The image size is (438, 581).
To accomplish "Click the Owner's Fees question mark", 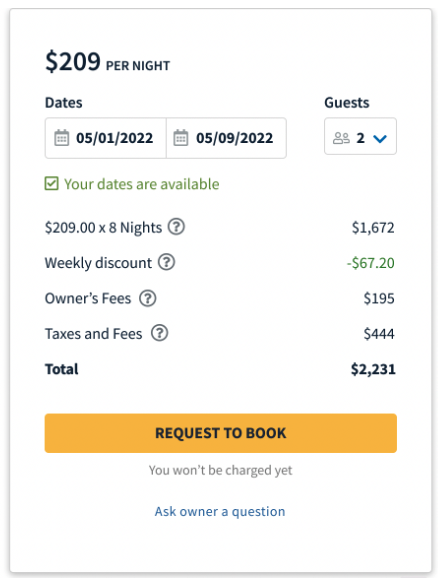I will (x=148, y=298).
